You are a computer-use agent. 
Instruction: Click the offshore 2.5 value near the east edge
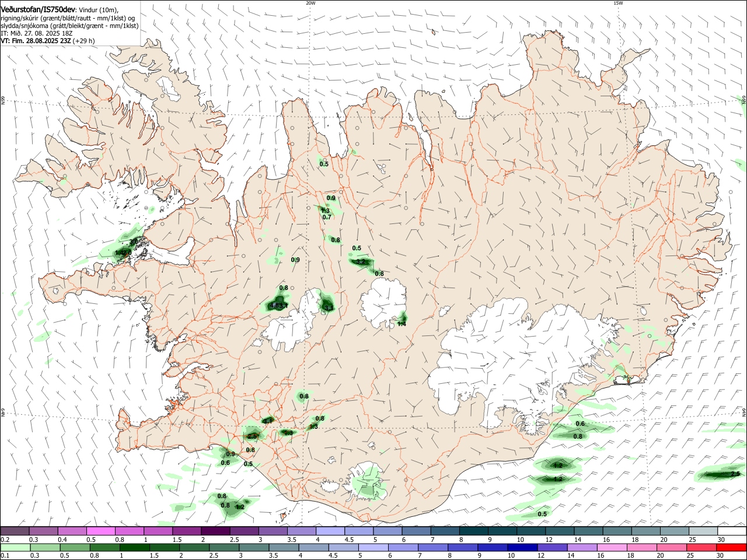pyautogui.click(x=735, y=474)
